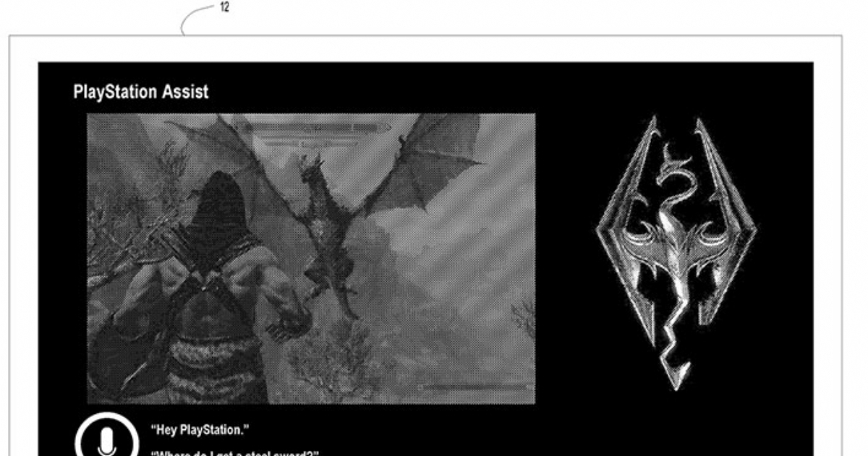Click the "Hey PlayStation." voice prompt text
The height and width of the screenshot is (456, 868).
tap(200, 431)
